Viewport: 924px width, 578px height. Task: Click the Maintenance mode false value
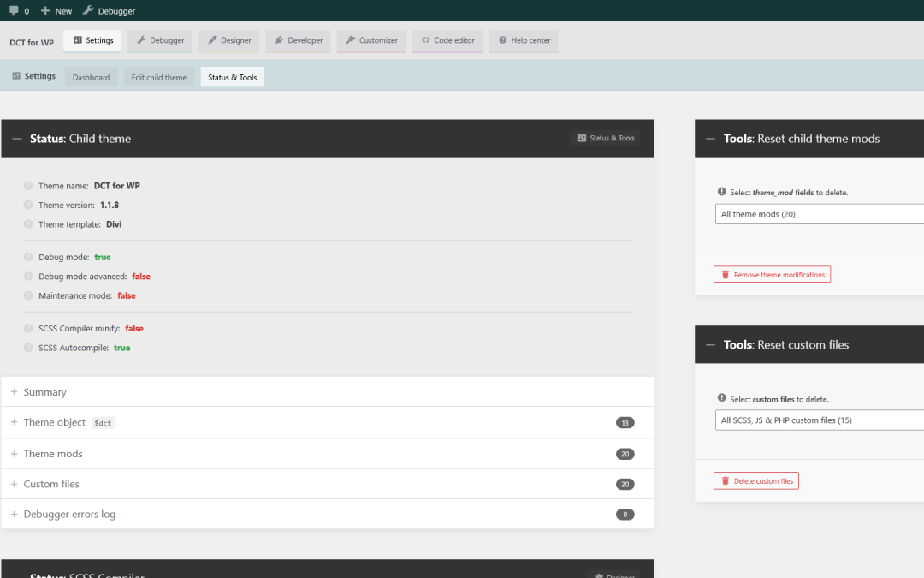(x=126, y=296)
